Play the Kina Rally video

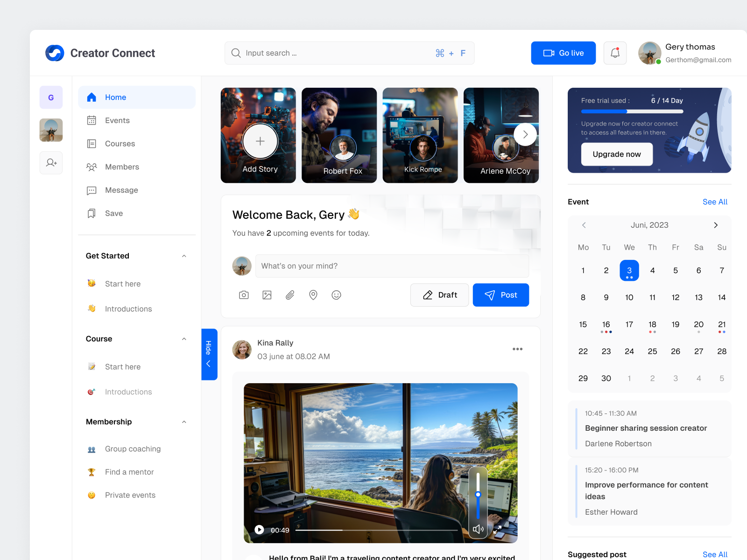coord(259,529)
